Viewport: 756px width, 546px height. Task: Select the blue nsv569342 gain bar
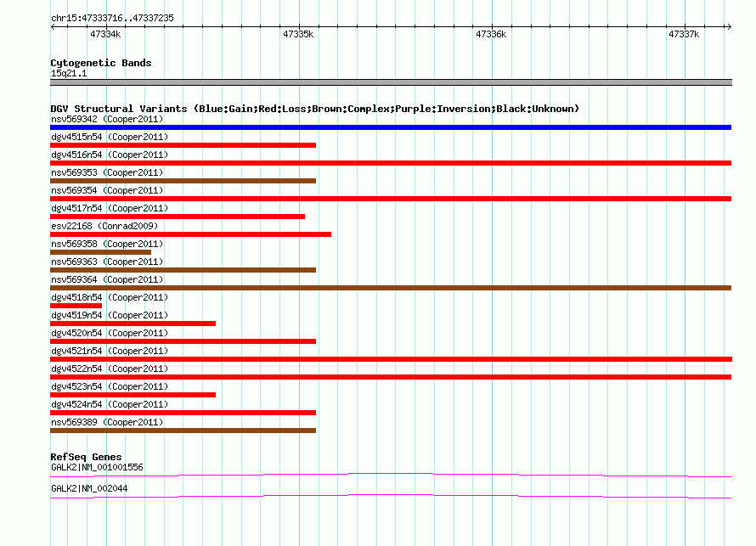(x=391, y=127)
